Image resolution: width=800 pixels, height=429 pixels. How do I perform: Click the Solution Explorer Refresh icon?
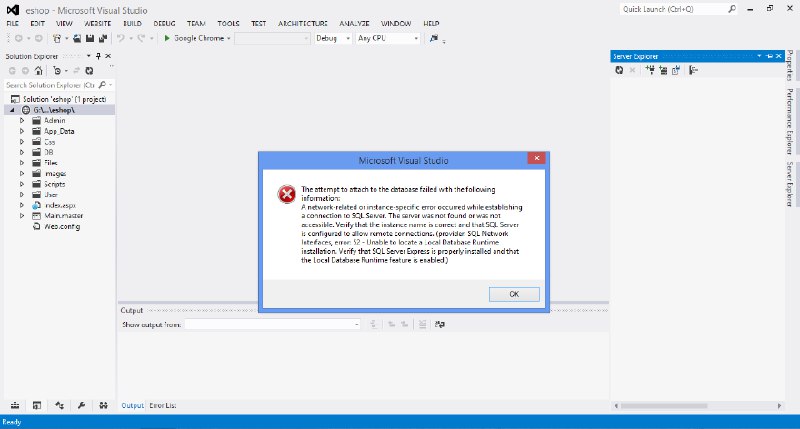click(89, 71)
